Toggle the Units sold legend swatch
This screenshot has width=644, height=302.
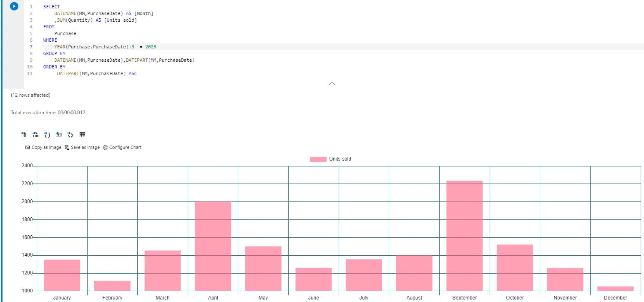pyautogui.click(x=318, y=159)
